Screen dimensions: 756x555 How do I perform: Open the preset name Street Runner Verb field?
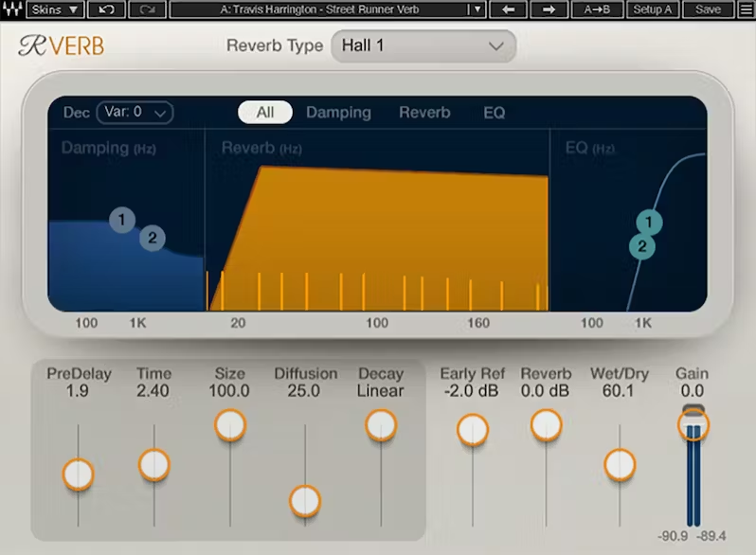coord(319,9)
